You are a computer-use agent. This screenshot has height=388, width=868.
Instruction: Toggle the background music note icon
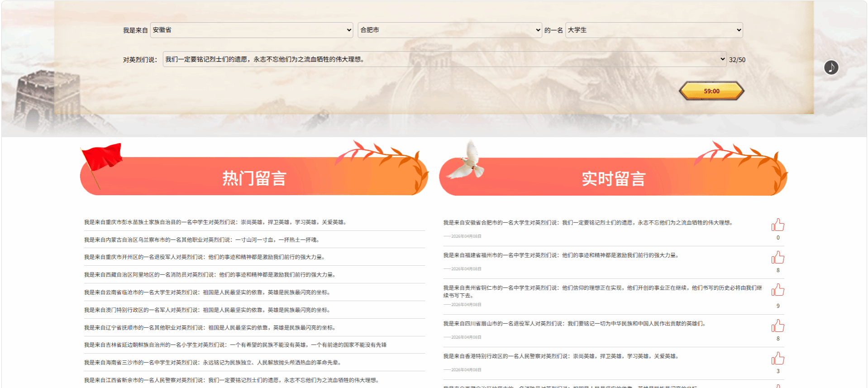click(x=831, y=67)
